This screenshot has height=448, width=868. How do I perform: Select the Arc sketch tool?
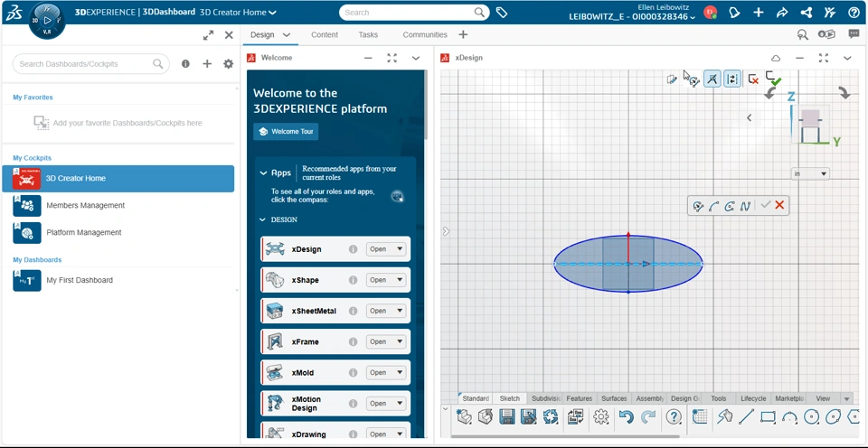pos(789,417)
